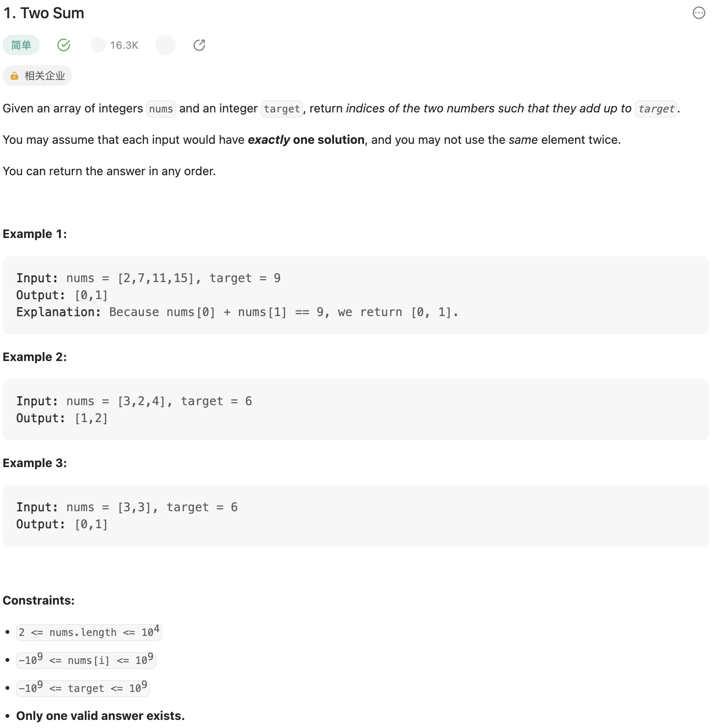
Task: Toggle the like button for this problem
Action: tap(98, 45)
